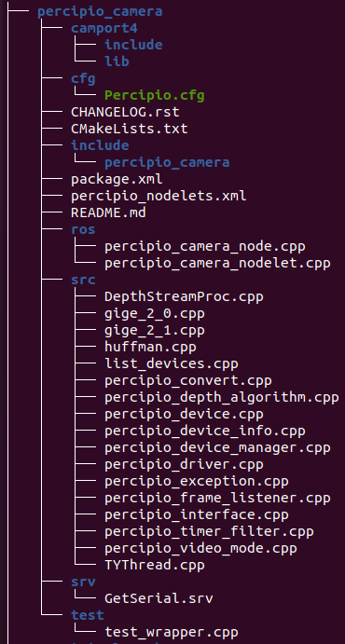This screenshot has width=345, height=644.
Task: Select DepthStreamProc.cpp in src
Action: pyautogui.click(x=184, y=297)
